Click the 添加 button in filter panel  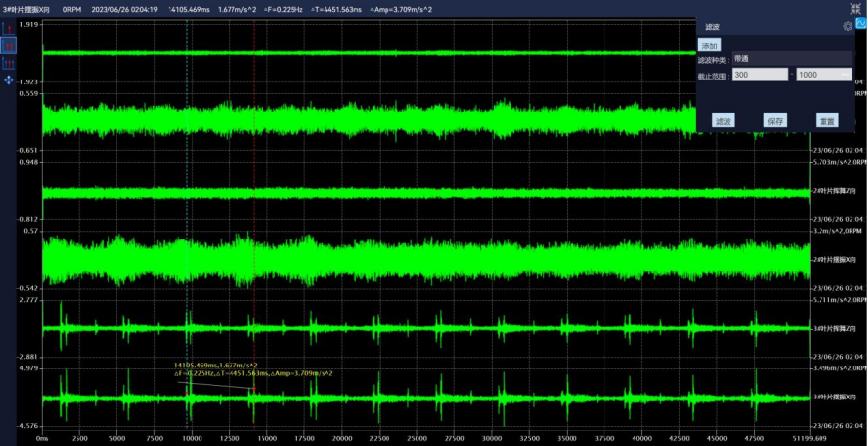(x=709, y=46)
